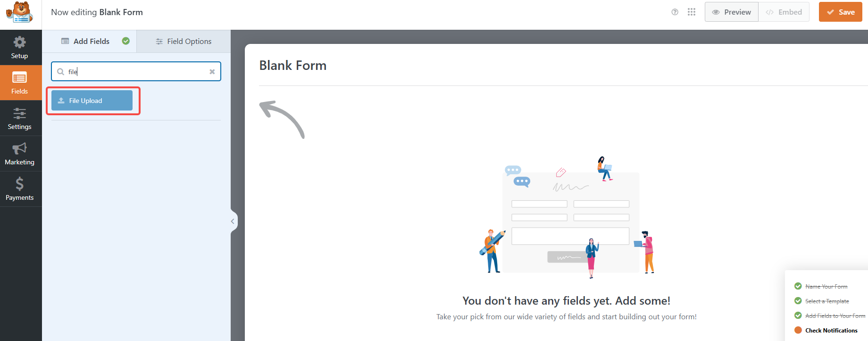The width and height of the screenshot is (868, 341).
Task: Open Settings sliders icon in sidebar
Action: coord(19,114)
